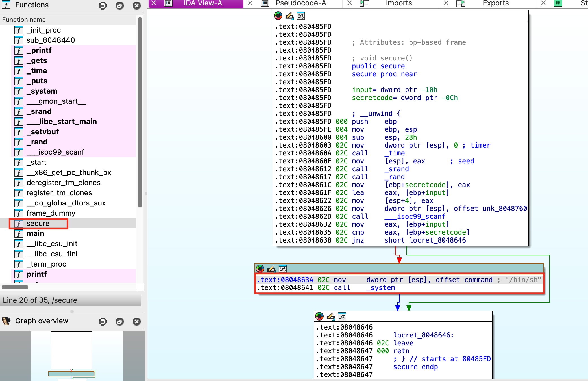This screenshot has height=381, width=588.
Task: Dock the Graph overview panel
Action: pos(103,322)
